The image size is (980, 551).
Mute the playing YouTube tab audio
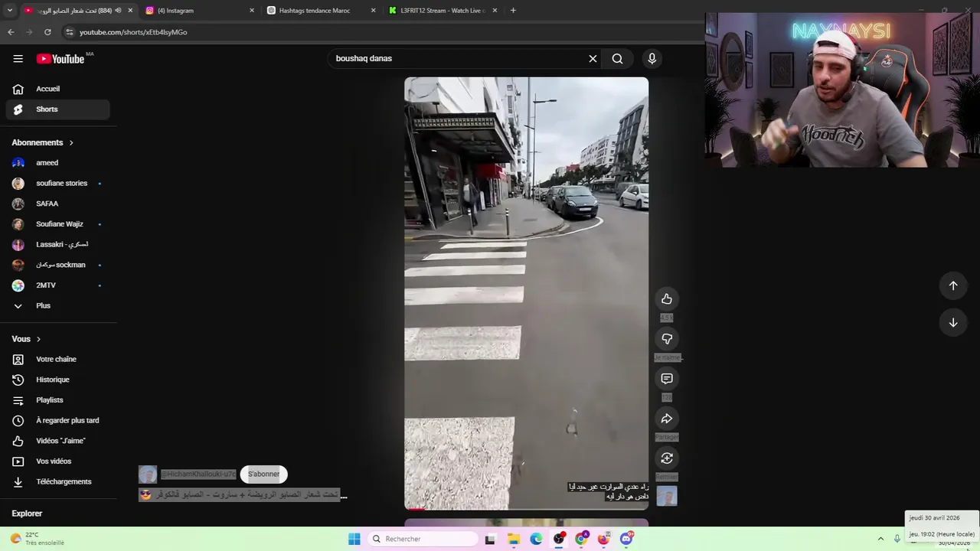118,11
